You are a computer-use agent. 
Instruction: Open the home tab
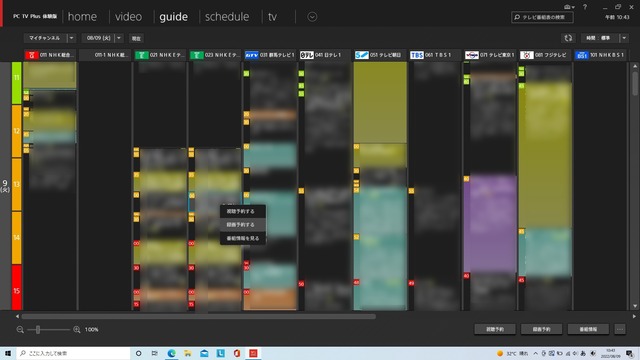[x=82, y=17]
